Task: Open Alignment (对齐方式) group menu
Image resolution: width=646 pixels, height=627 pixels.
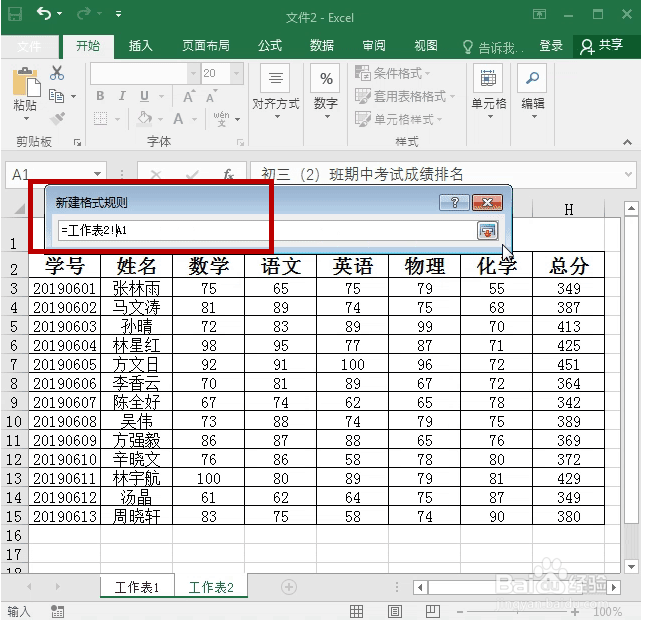Action: [276, 91]
